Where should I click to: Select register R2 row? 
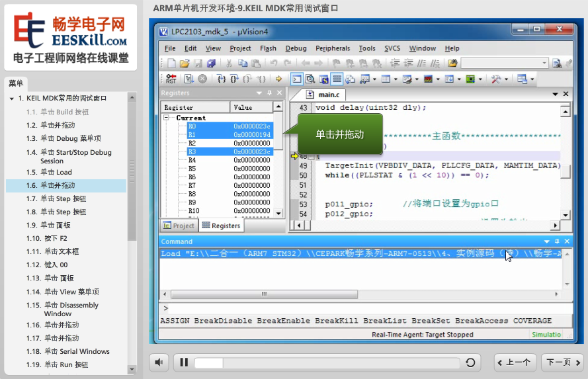pyautogui.click(x=230, y=144)
